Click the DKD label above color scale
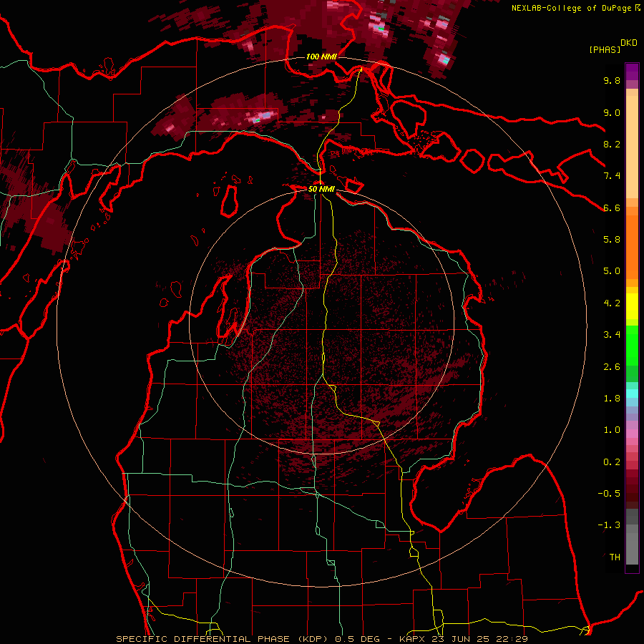This screenshot has height=644, width=644. [x=629, y=43]
